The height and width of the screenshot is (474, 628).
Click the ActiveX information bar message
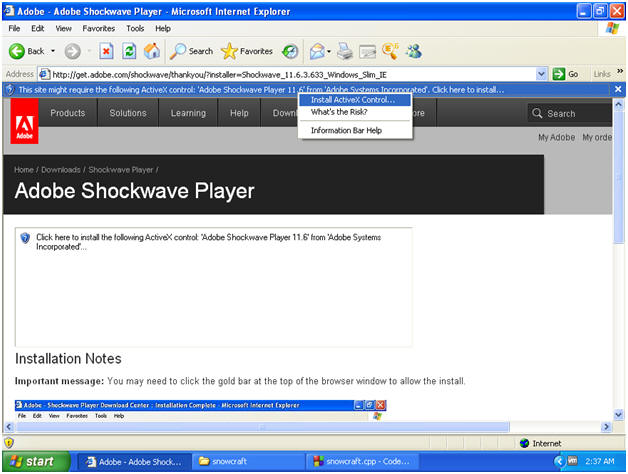[261, 90]
